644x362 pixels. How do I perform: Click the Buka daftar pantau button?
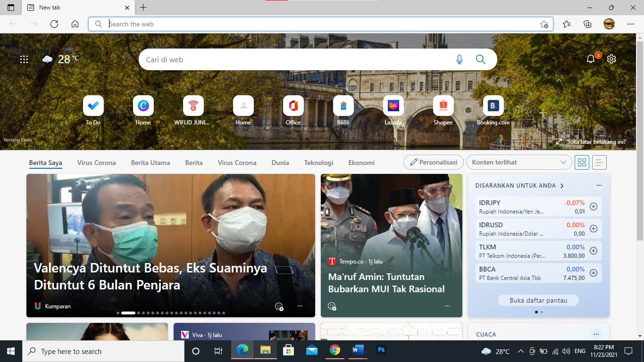[x=538, y=300]
